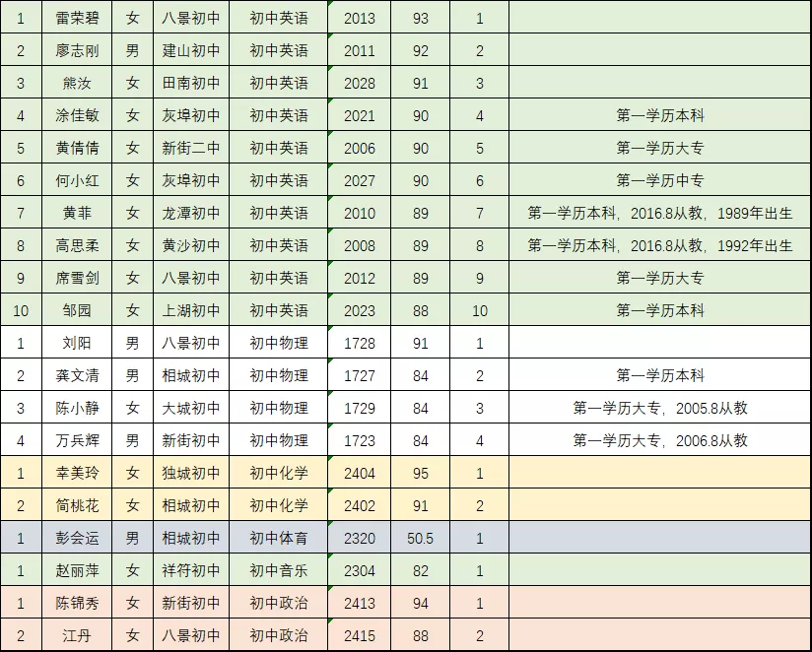Click the subject 初中音乐
The image size is (812, 652).
(x=279, y=570)
